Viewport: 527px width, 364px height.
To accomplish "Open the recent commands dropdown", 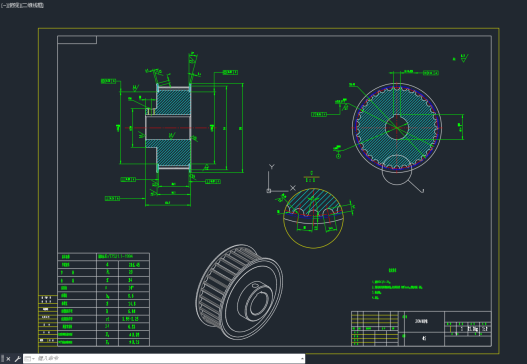I will pyautogui.click(x=30, y=359).
